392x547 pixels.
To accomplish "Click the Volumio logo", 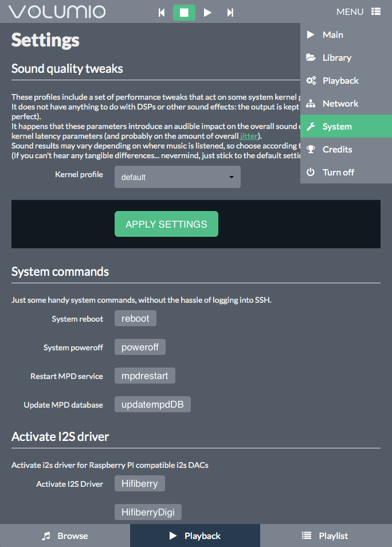I will click(57, 12).
